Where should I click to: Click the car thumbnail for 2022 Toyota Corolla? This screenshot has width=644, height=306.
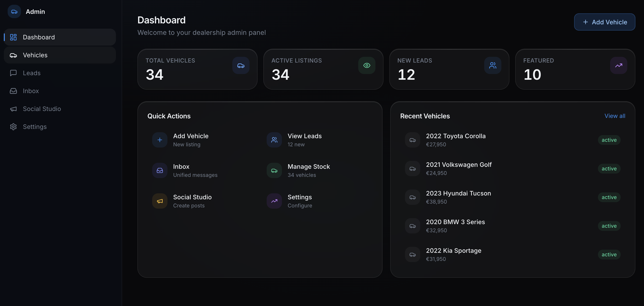(412, 140)
